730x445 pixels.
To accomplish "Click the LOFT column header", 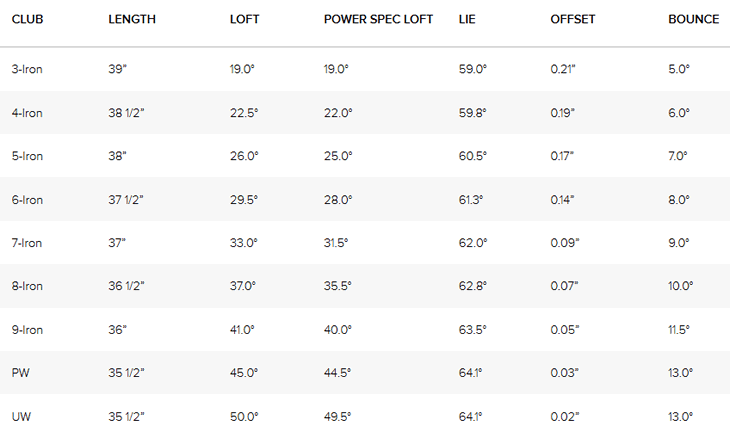I will click(244, 19).
